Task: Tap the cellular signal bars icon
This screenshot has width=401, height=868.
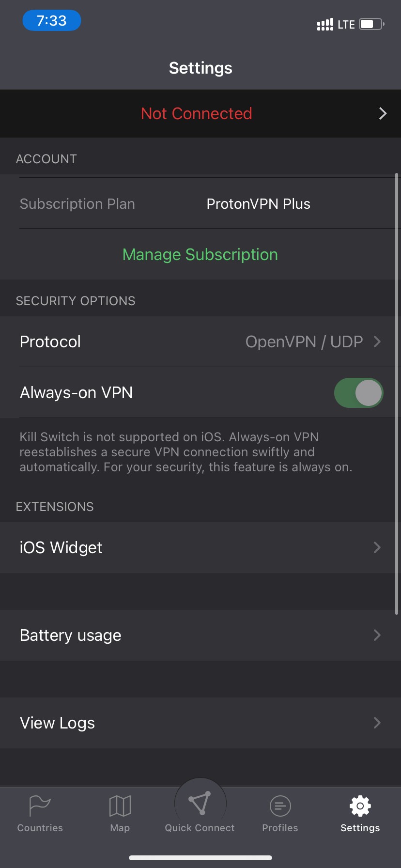Action: point(325,24)
